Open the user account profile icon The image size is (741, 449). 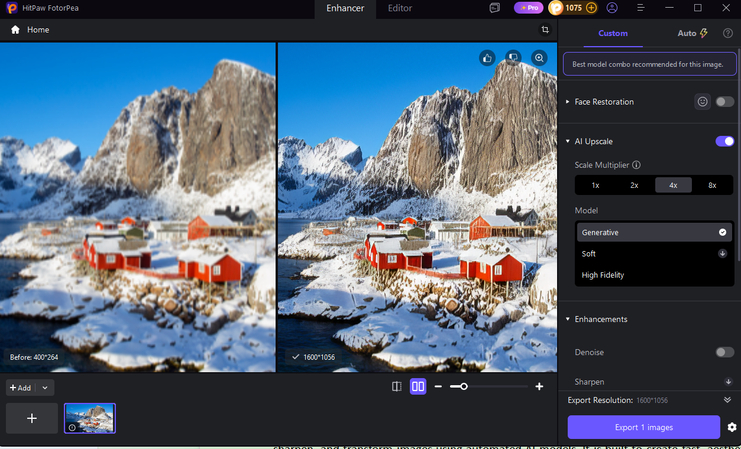point(612,8)
